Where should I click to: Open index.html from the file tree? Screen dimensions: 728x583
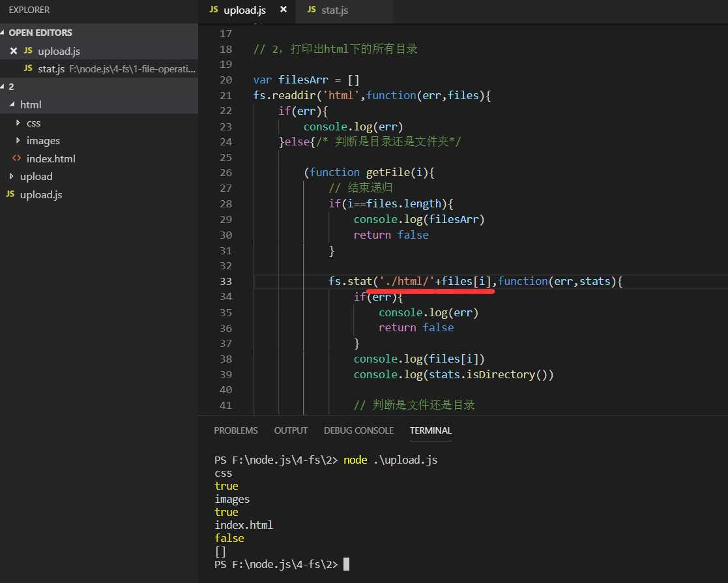coord(51,159)
